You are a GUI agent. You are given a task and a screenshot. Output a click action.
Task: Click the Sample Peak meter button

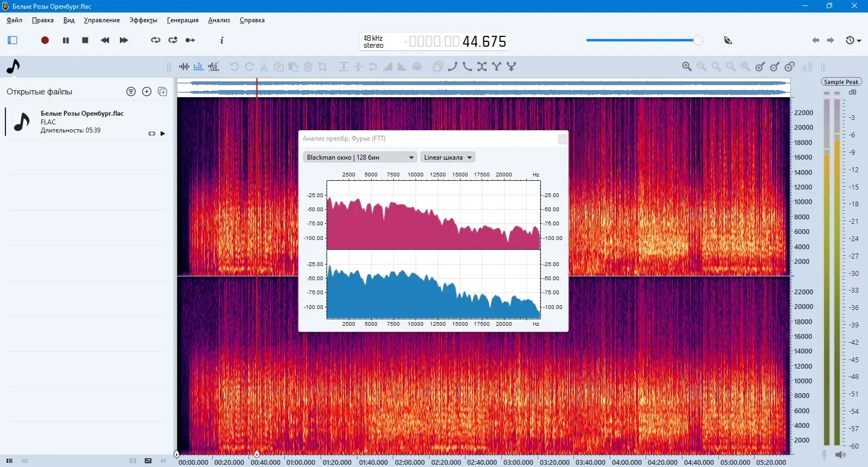click(841, 82)
